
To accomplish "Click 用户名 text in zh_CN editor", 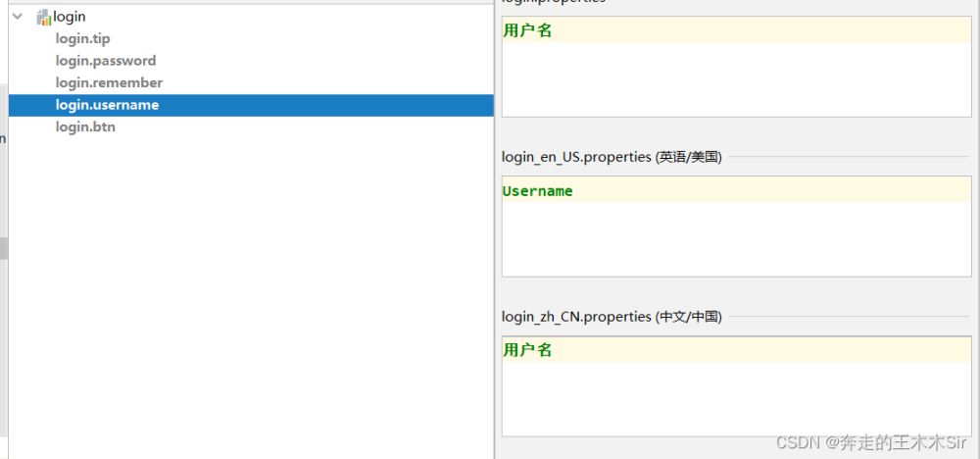I will 527,350.
